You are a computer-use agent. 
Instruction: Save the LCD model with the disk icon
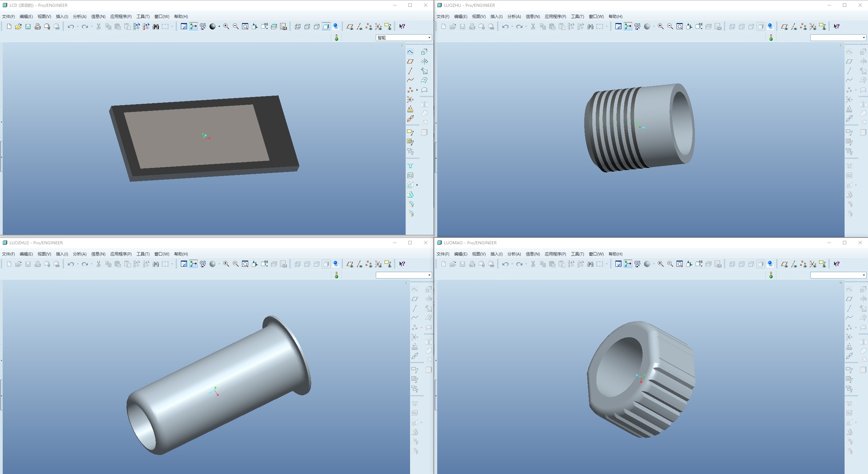point(28,26)
